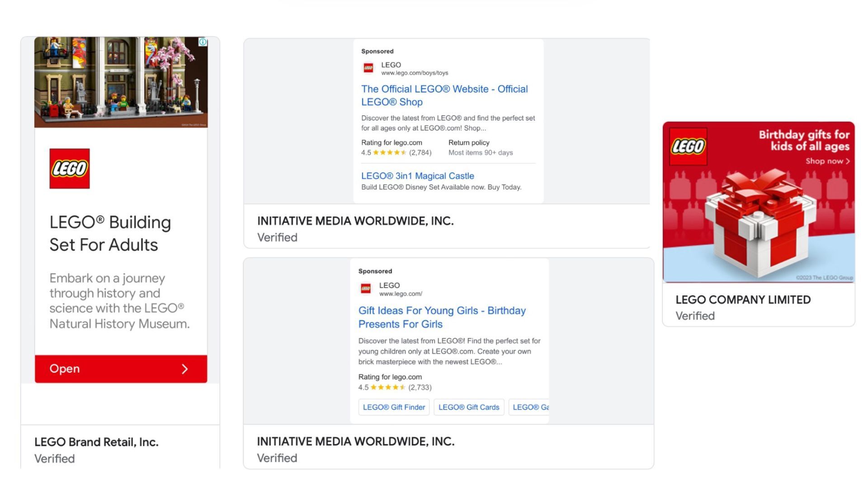Open Gift Ideas For Young Girls link

442,317
